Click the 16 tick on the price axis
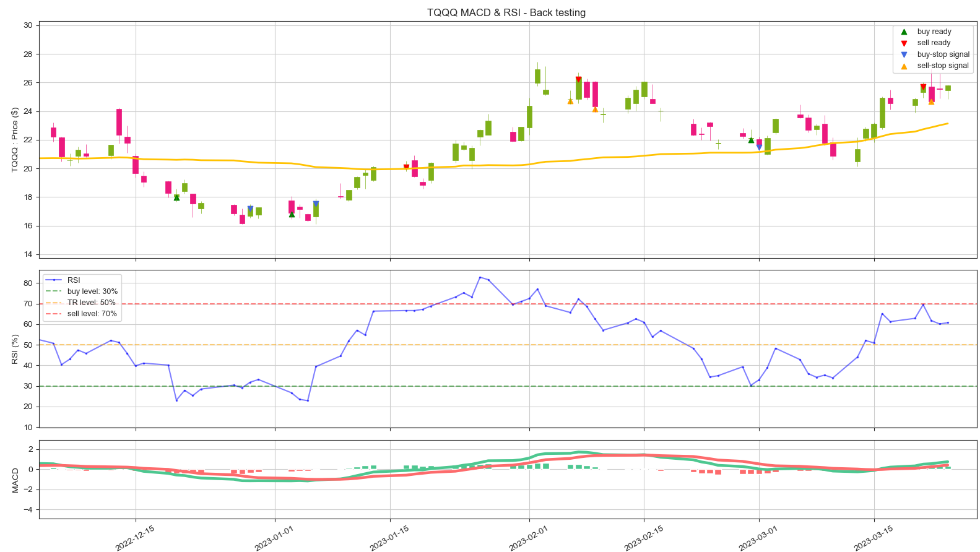Screen dimensions: 980x552 click(x=28, y=226)
